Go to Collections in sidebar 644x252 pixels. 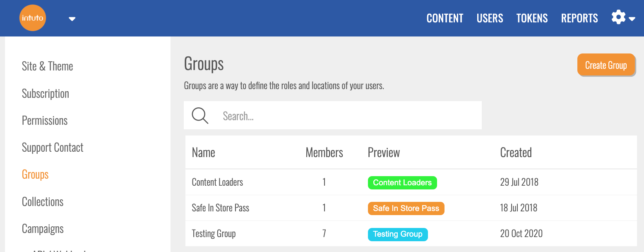click(43, 202)
